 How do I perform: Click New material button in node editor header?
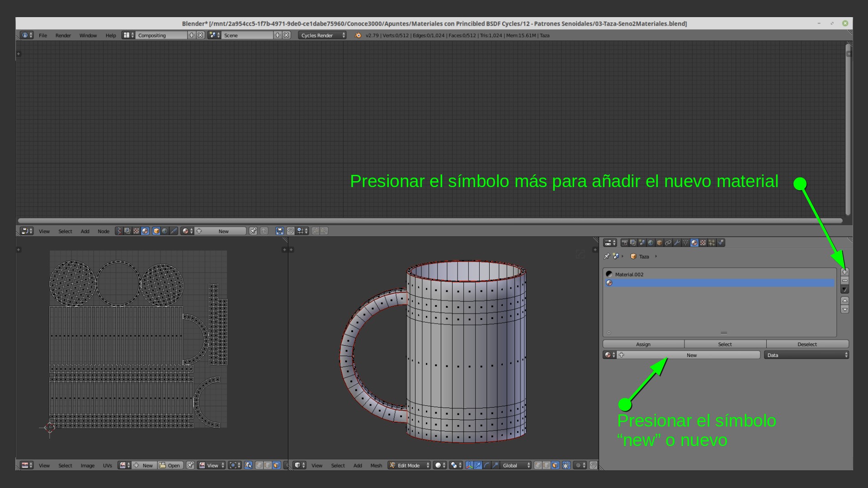pos(221,231)
